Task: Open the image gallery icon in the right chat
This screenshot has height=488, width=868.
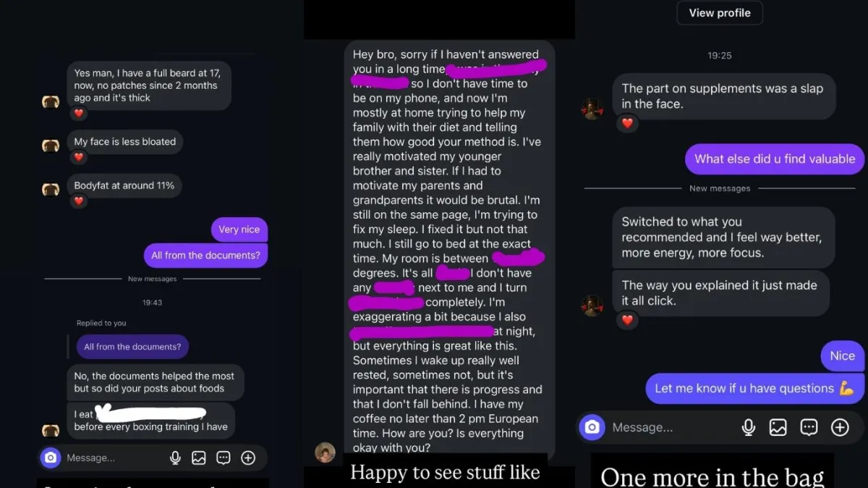Action: tap(778, 427)
